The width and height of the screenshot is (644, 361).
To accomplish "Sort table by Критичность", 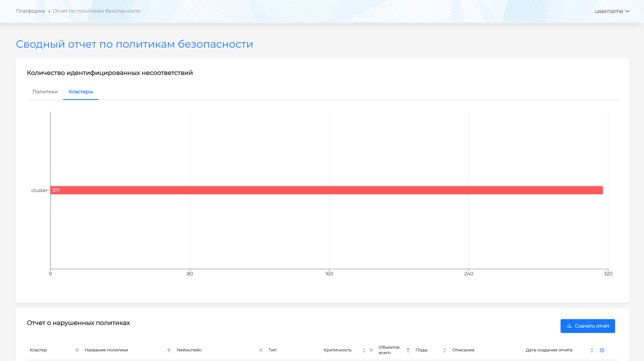I will click(x=364, y=350).
